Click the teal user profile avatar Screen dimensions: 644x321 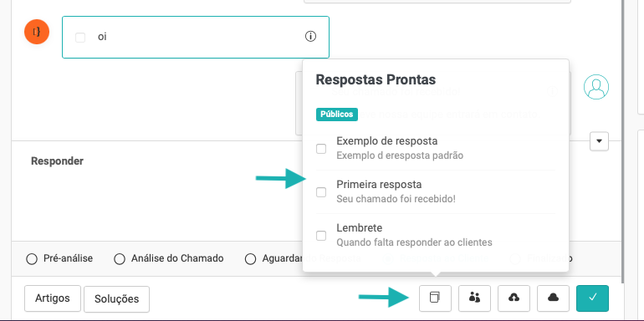pyautogui.click(x=596, y=87)
